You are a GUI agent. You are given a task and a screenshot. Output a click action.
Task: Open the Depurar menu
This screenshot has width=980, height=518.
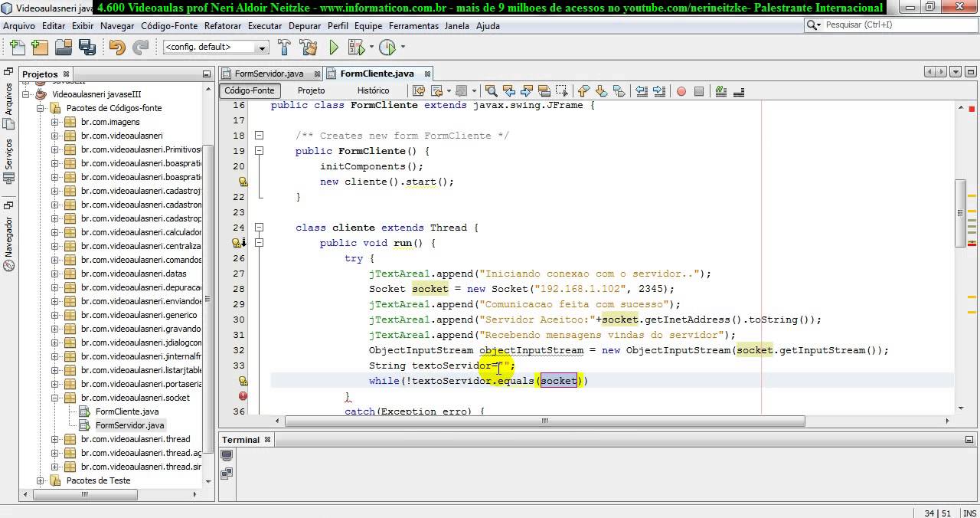click(x=305, y=25)
